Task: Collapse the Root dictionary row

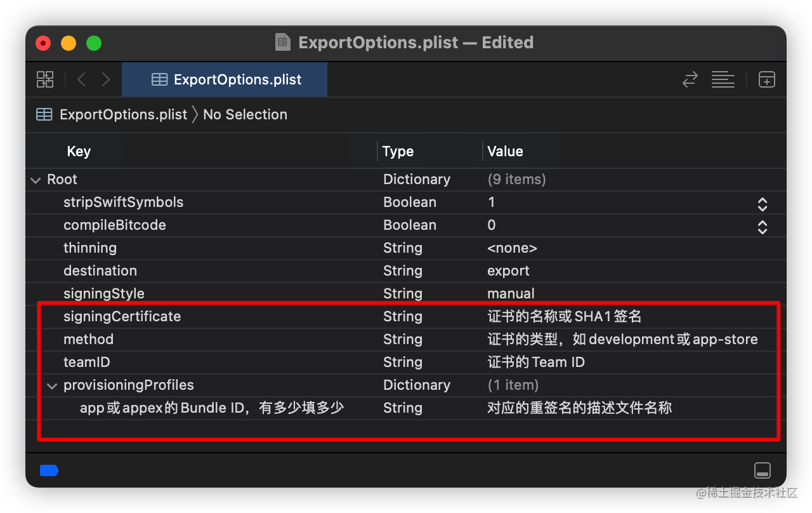Action: [36, 180]
